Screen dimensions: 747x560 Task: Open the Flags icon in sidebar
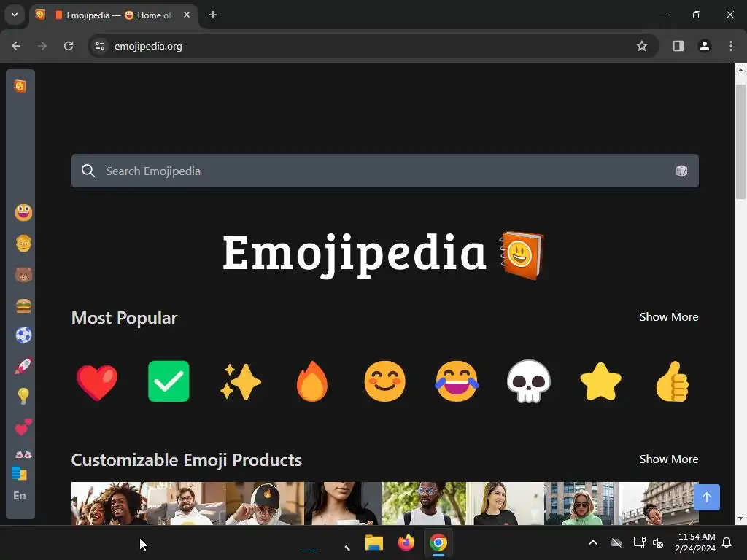click(23, 454)
